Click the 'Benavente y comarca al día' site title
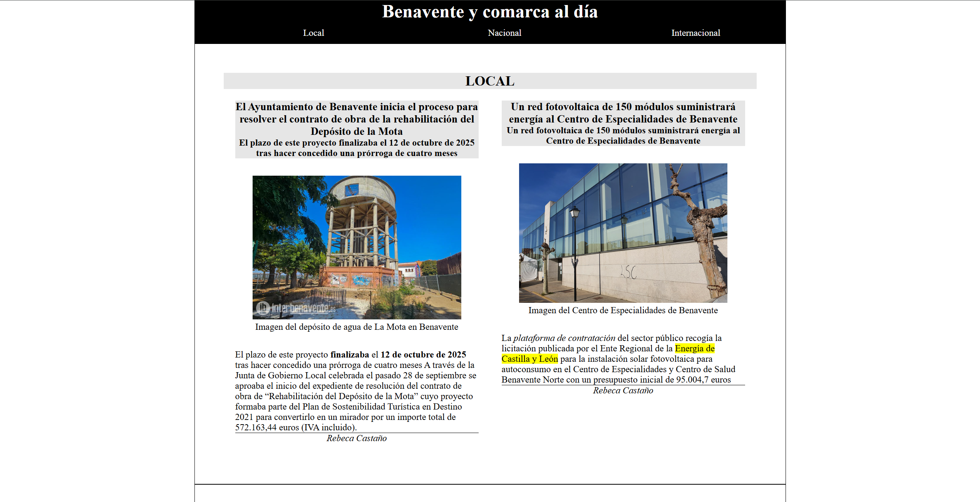The image size is (980, 502). 490,12
